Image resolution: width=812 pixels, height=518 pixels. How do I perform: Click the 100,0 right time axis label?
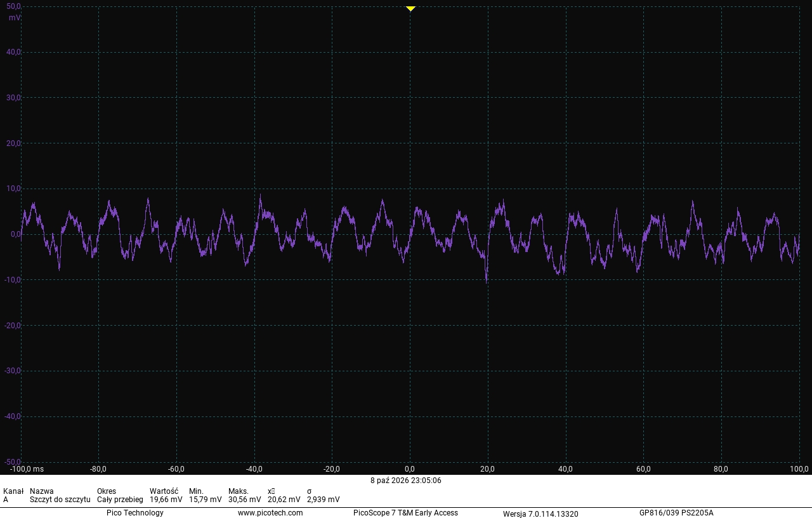click(798, 469)
